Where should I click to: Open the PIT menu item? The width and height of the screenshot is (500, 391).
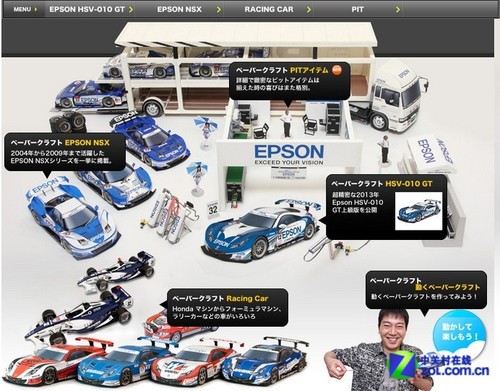[357, 9]
